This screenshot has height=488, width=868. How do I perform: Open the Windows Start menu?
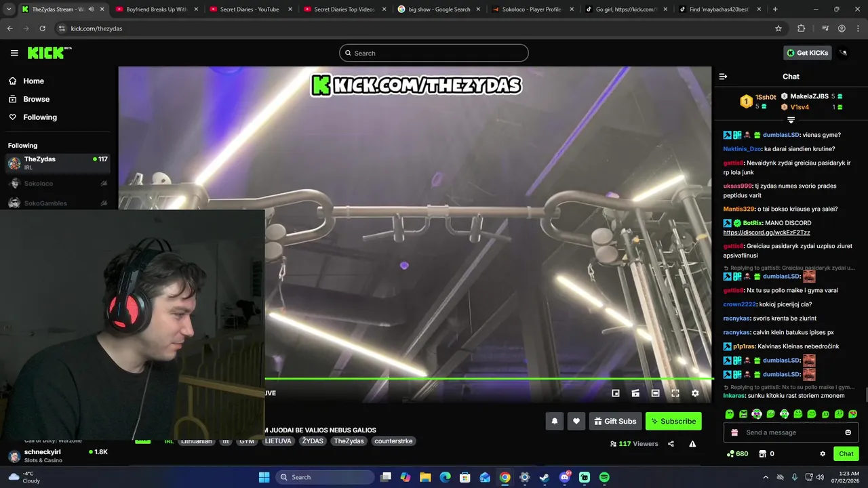click(x=264, y=477)
